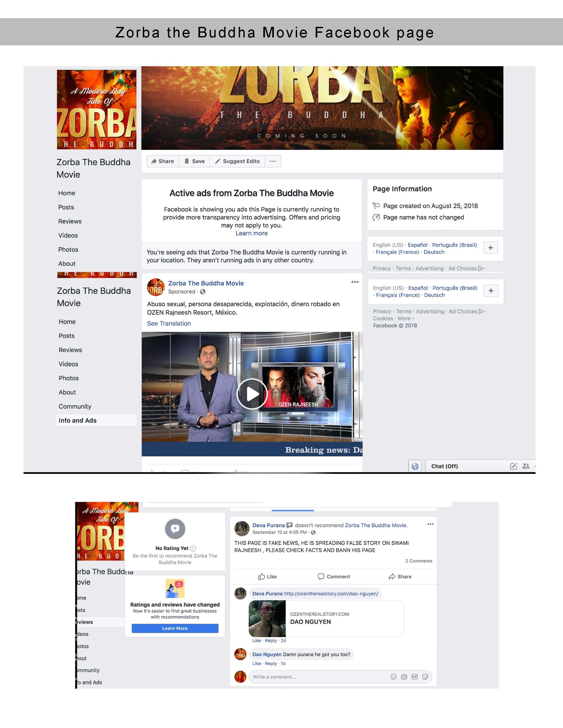
Task: Open the review post three-dot options menu
Action: pos(431,524)
